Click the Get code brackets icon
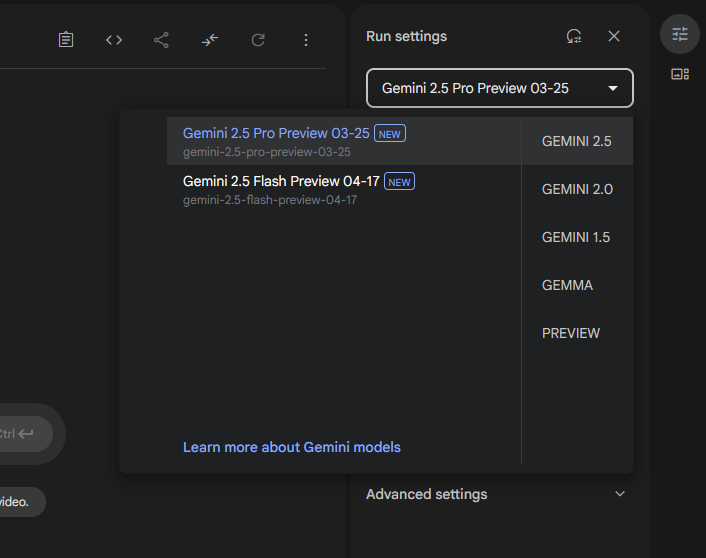Screen dimensions: 706x558 114,40
